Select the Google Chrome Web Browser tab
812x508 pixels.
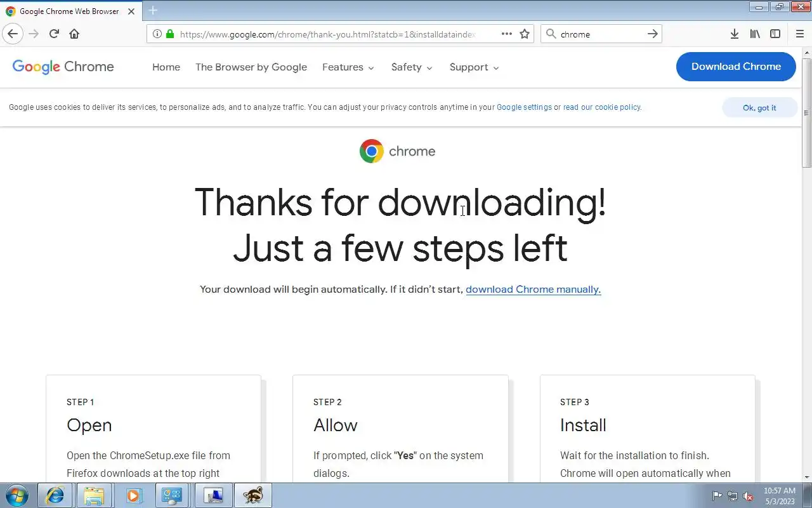(70, 11)
